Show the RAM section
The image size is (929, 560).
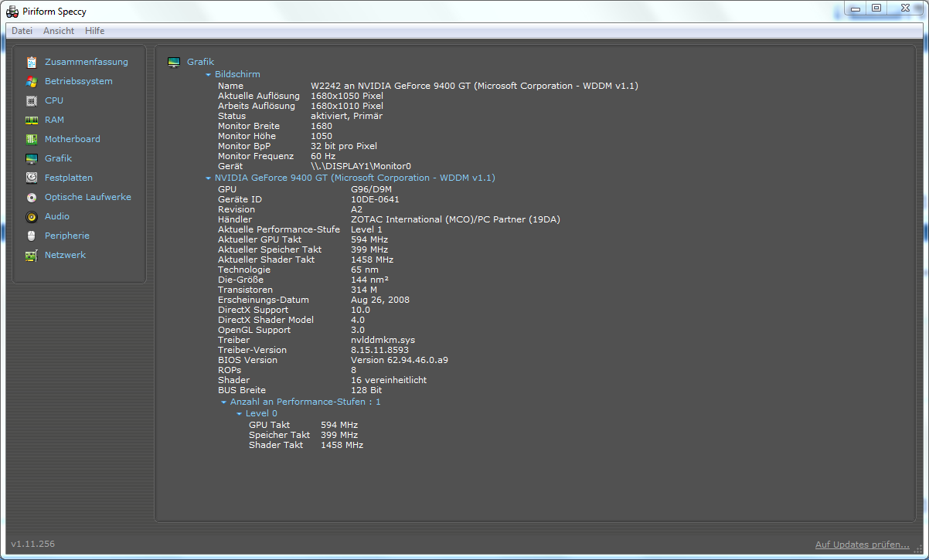(x=54, y=120)
